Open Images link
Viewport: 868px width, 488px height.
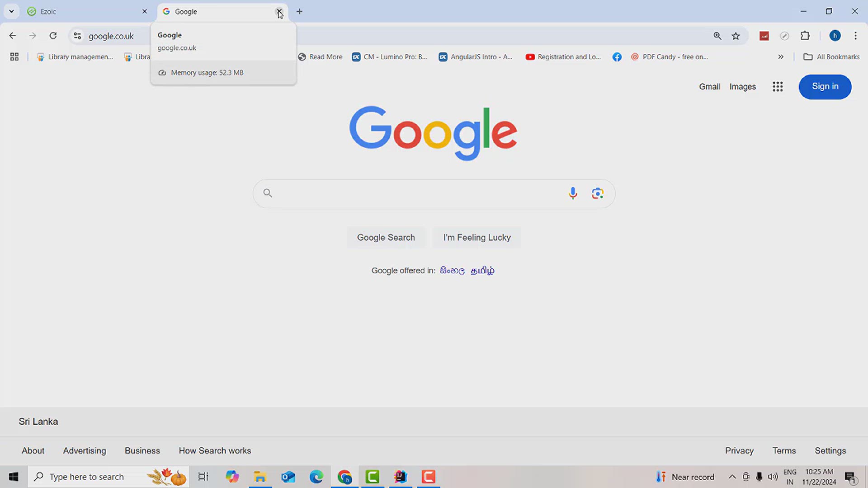tap(742, 86)
